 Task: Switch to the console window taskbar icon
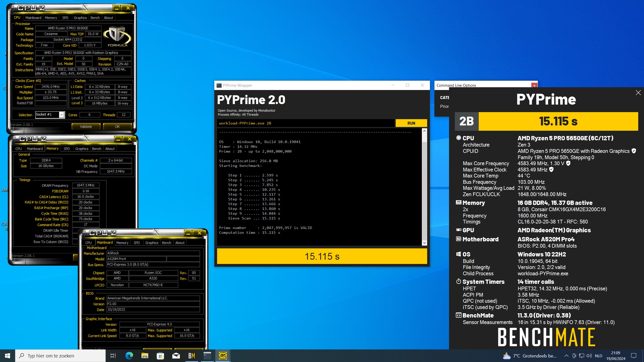[207, 356]
